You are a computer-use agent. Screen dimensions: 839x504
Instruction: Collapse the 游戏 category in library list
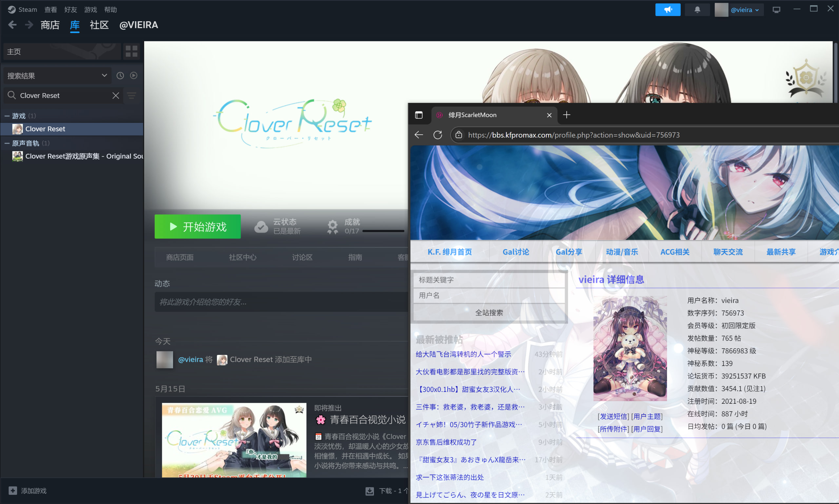point(7,116)
